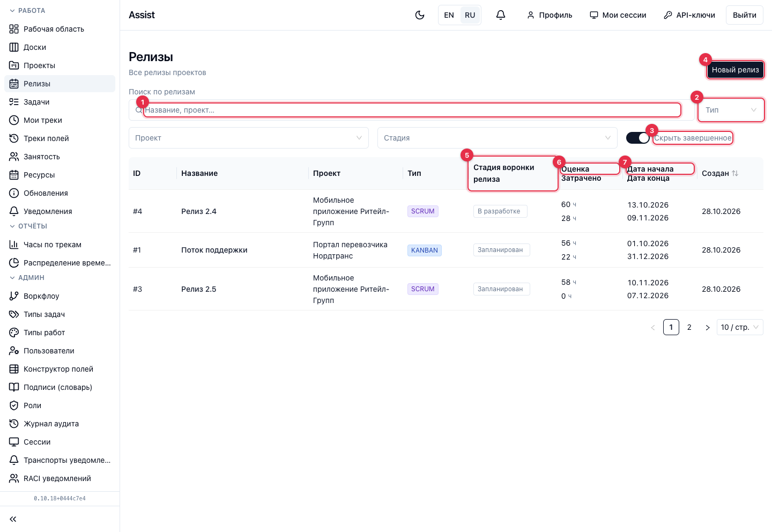Click the Занятость people icon in sidebar
The image size is (772, 532).
(x=14, y=157)
